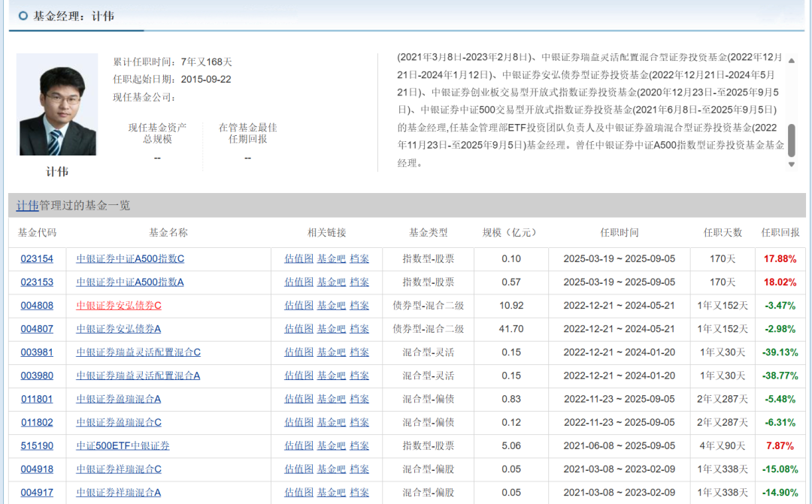Open 基金吧 for fund 023154
Image resolution: width=812 pixels, height=504 pixels.
pyautogui.click(x=332, y=258)
